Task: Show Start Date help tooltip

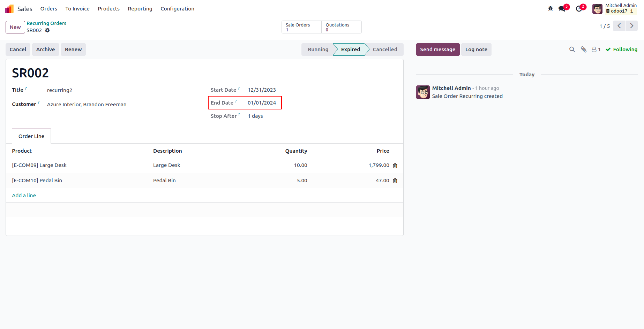Action: pyautogui.click(x=239, y=88)
